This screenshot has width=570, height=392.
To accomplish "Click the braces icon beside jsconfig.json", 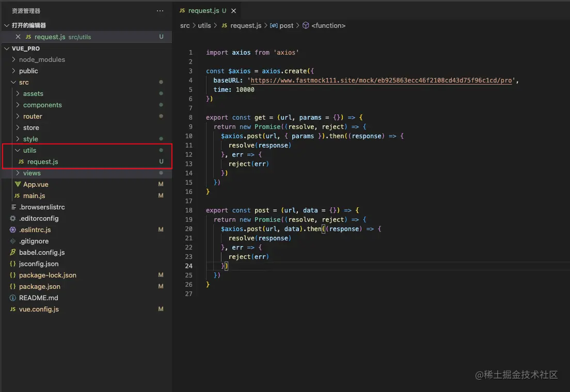I will pyautogui.click(x=13, y=264).
